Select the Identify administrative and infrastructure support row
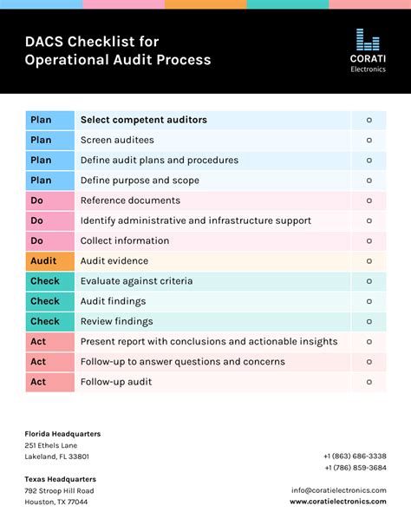 coord(205,221)
